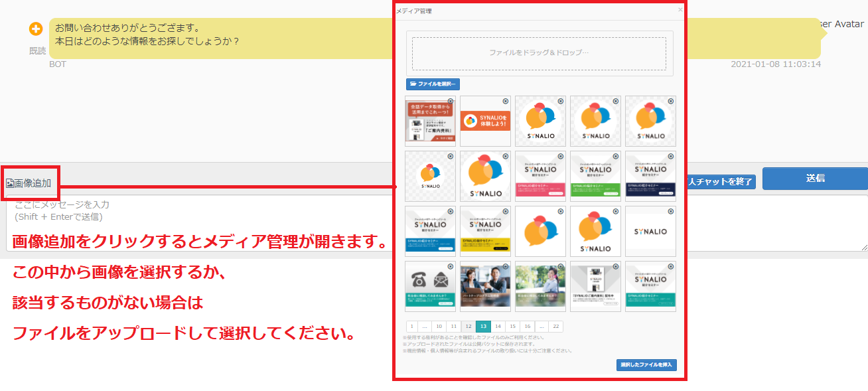Select ご案内資料 配布中 document thumbnail
Viewport: 868px width, 391px height.
pos(595,287)
